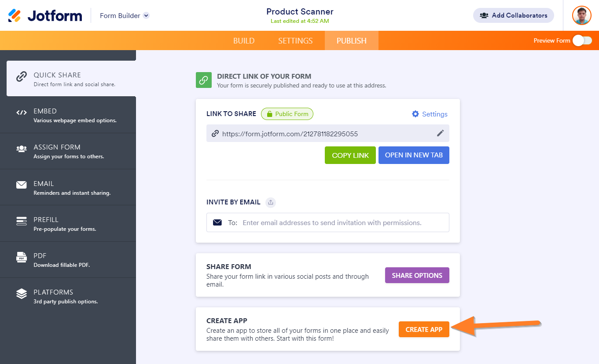Image resolution: width=599 pixels, height=364 pixels.
Task: Switch to the Settings tab
Action: coord(295,40)
